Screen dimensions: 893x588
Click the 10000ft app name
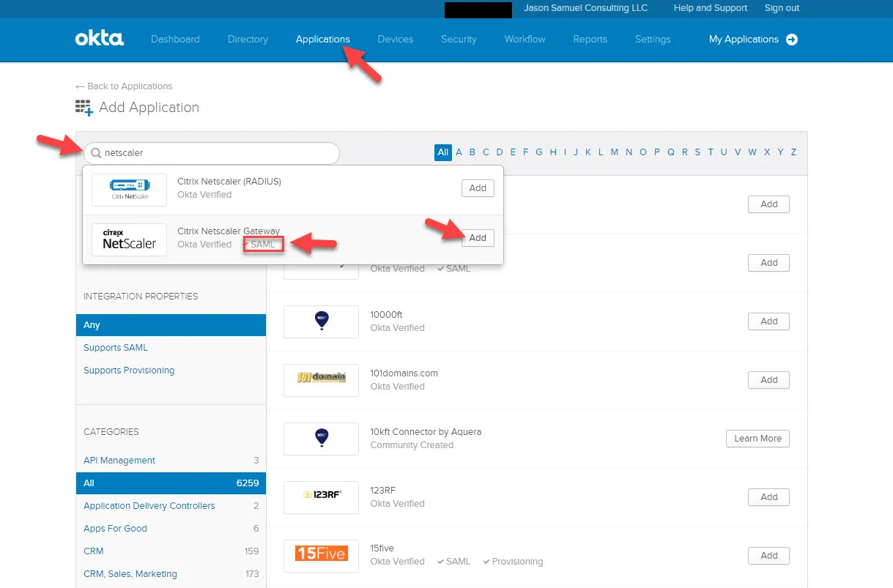click(387, 315)
